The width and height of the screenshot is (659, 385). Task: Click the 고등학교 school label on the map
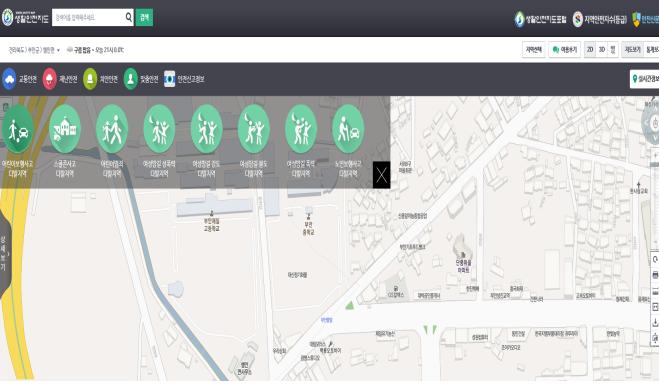tap(211, 224)
